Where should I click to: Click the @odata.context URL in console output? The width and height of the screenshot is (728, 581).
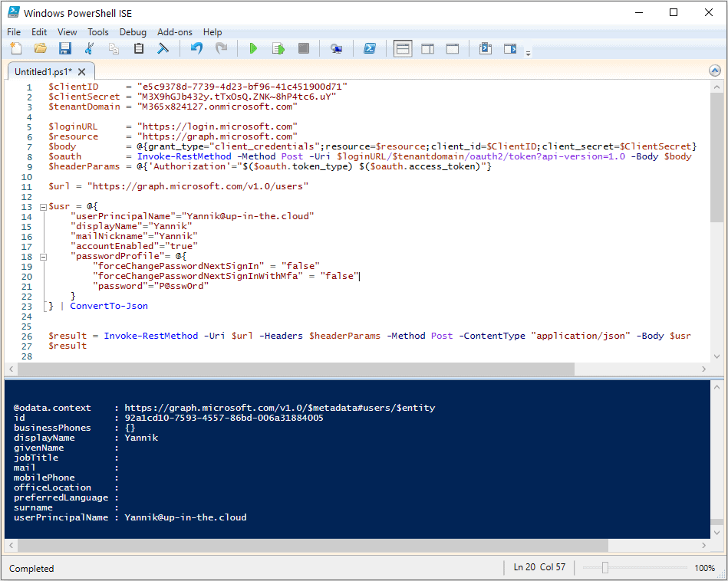click(x=280, y=408)
